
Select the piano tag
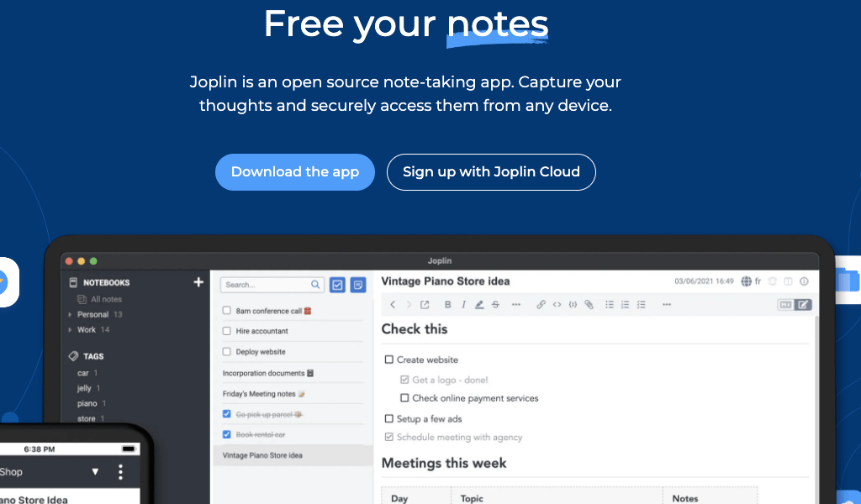[x=87, y=404]
